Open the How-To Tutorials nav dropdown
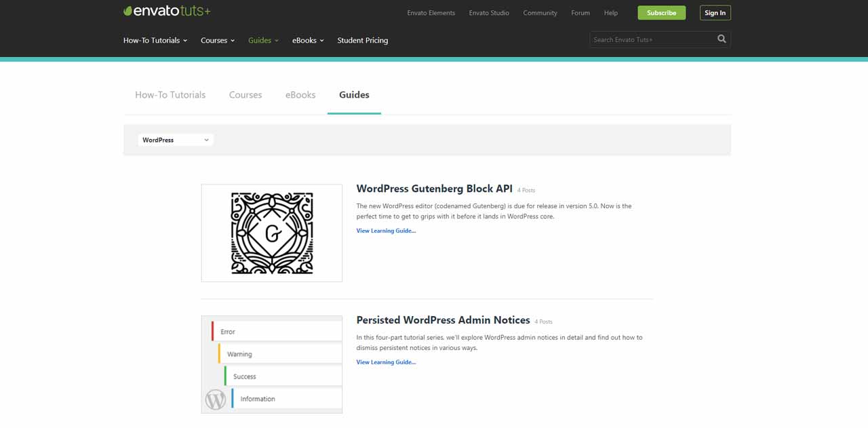This screenshot has width=868, height=428. click(x=155, y=40)
